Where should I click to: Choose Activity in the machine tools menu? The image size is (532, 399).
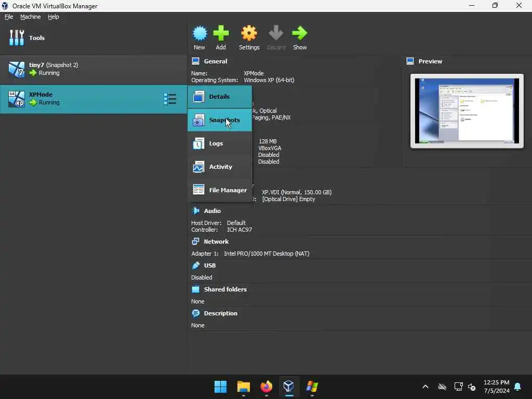[x=220, y=167]
